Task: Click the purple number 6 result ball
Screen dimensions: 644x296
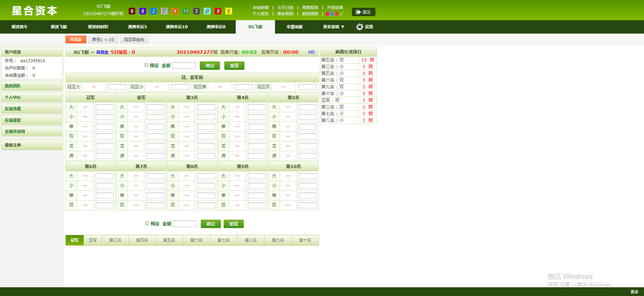Action: point(143,11)
